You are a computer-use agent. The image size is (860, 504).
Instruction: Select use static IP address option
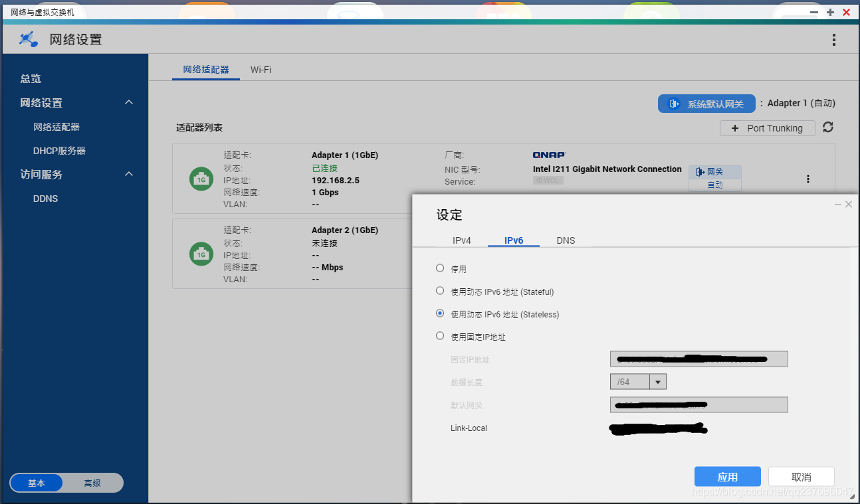point(440,336)
